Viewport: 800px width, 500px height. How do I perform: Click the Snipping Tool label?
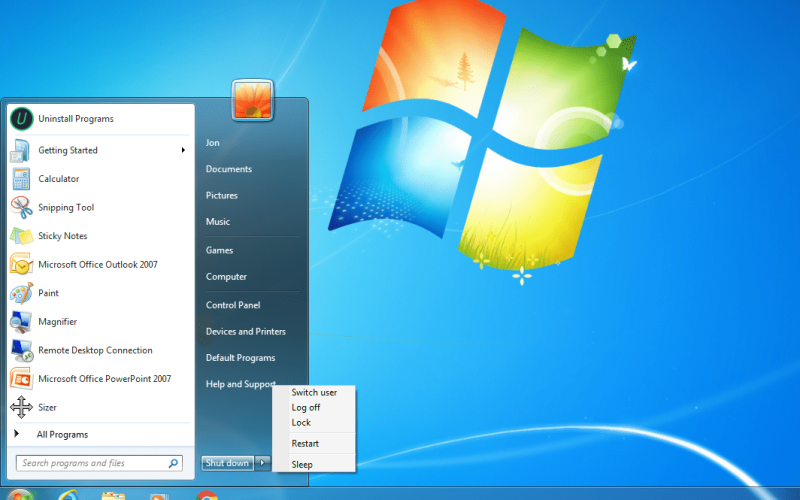tap(66, 208)
